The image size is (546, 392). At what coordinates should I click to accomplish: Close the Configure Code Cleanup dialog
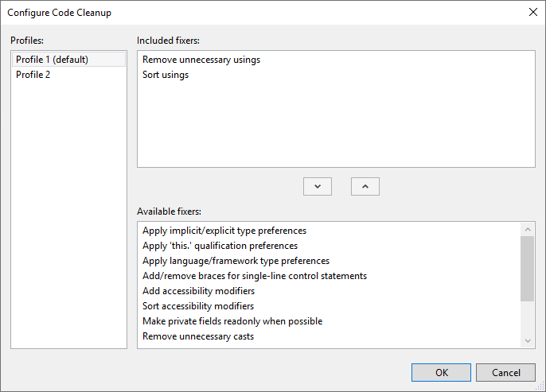[x=532, y=12]
